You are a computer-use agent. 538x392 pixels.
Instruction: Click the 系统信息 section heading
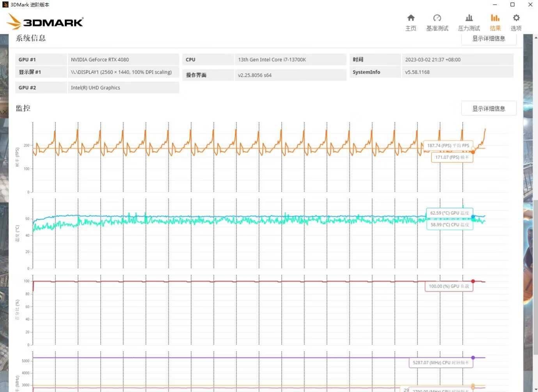(31, 38)
